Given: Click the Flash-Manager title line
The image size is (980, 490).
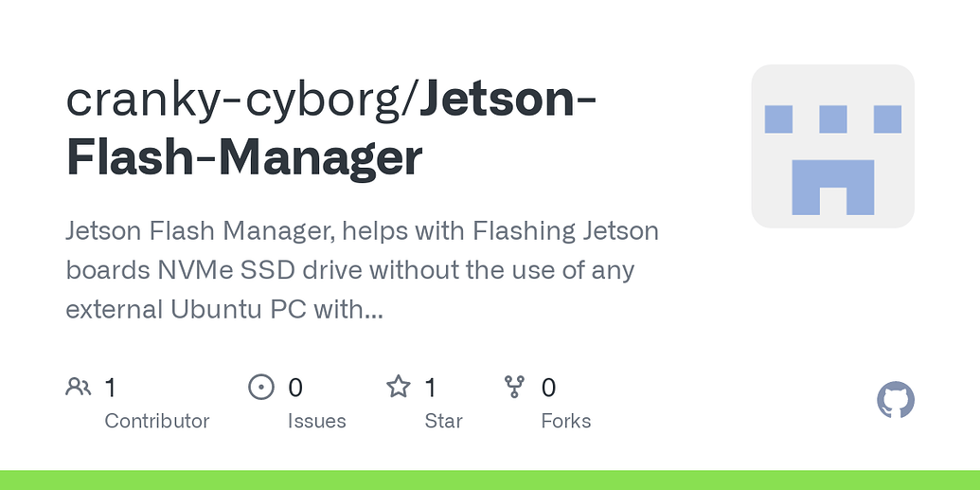Looking at the screenshot, I should [244, 157].
